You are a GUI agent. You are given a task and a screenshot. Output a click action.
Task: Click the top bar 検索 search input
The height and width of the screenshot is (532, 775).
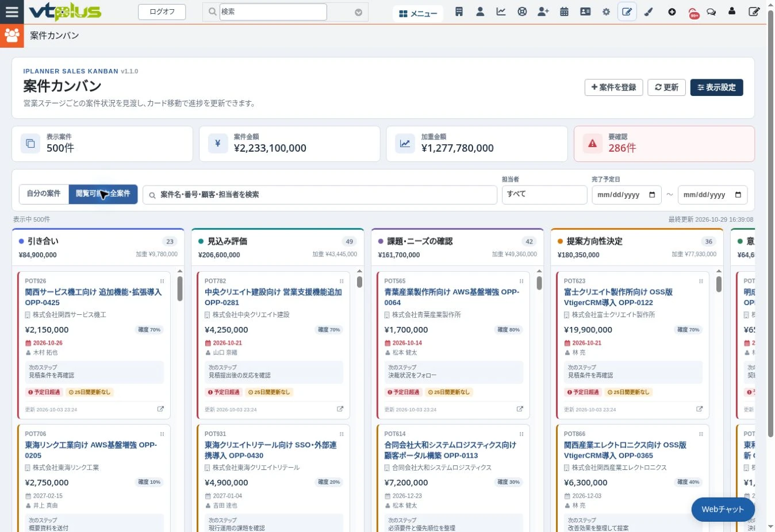click(273, 11)
